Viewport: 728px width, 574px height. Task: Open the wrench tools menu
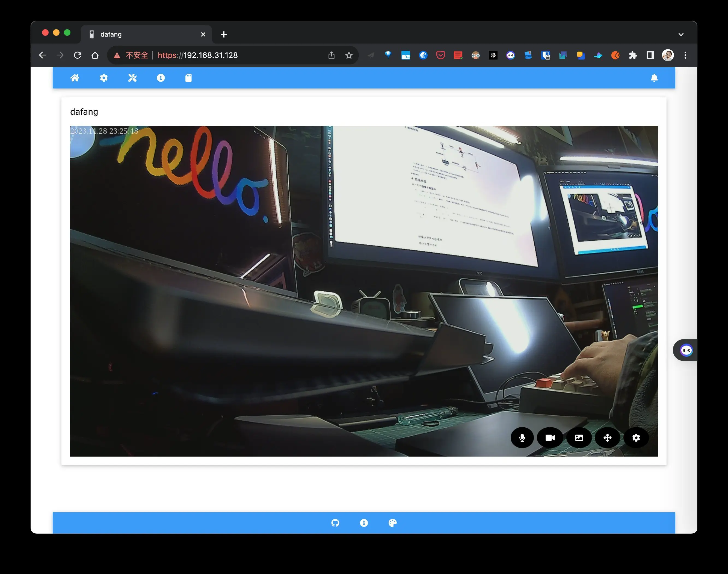pyautogui.click(x=132, y=78)
